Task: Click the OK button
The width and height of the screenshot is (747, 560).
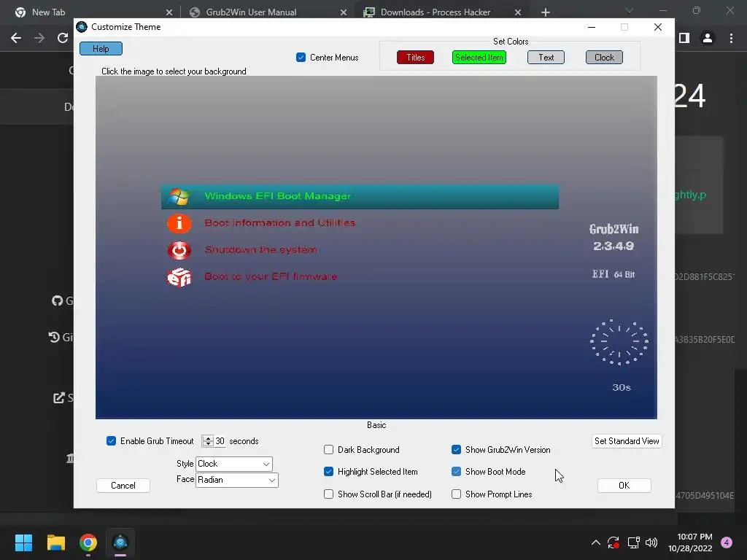Action: tap(624, 485)
